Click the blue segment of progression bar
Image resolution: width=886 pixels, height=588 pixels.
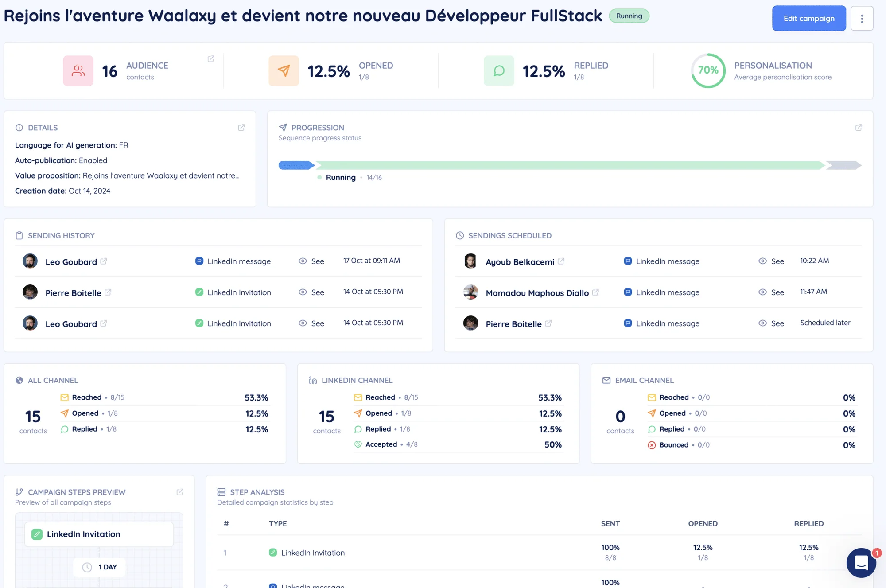(x=296, y=165)
